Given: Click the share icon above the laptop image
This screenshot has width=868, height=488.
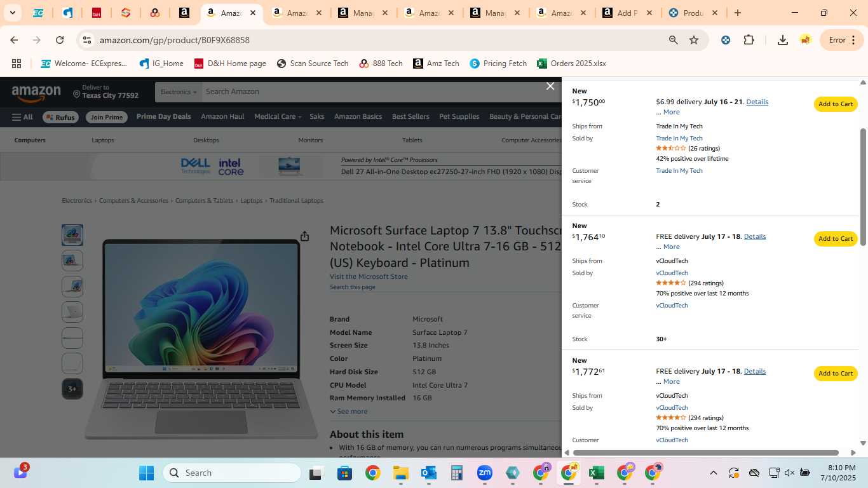Looking at the screenshot, I should pos(304,236).
